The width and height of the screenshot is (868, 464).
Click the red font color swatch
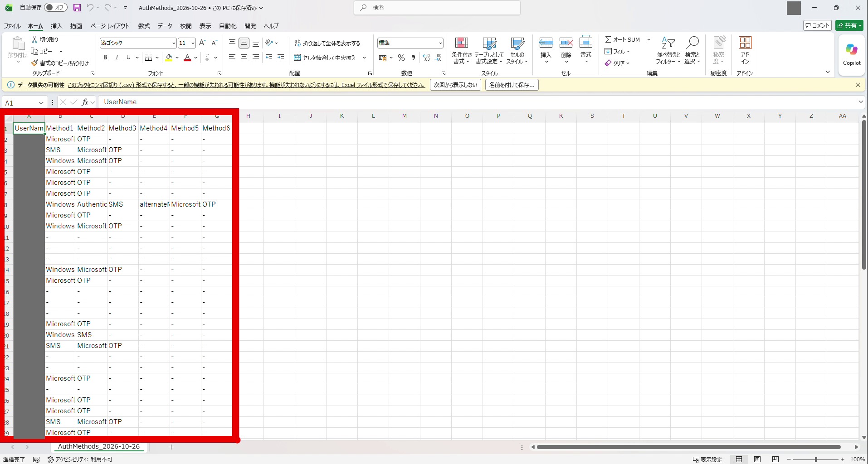(187, 58)
